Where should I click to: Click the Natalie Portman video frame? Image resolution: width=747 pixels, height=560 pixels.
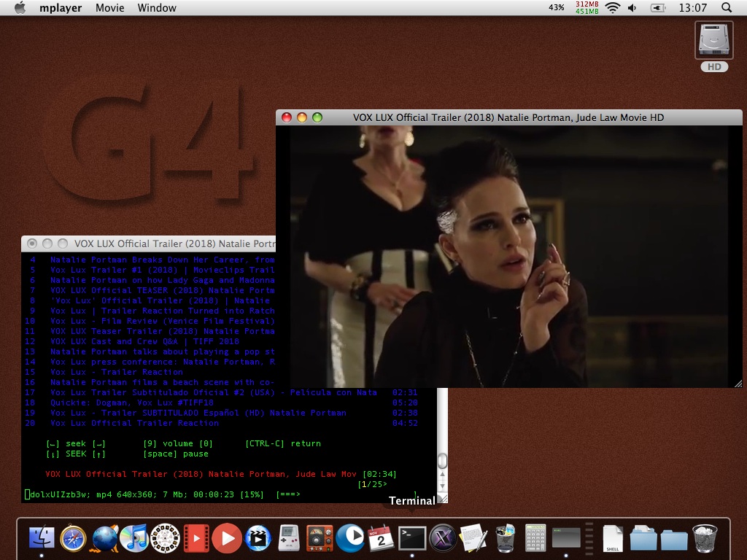click(508, 257)
